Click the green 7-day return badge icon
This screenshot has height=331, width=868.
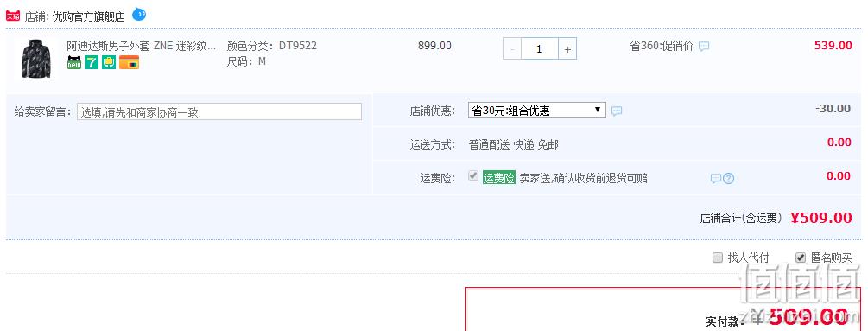tap(92, 62)
